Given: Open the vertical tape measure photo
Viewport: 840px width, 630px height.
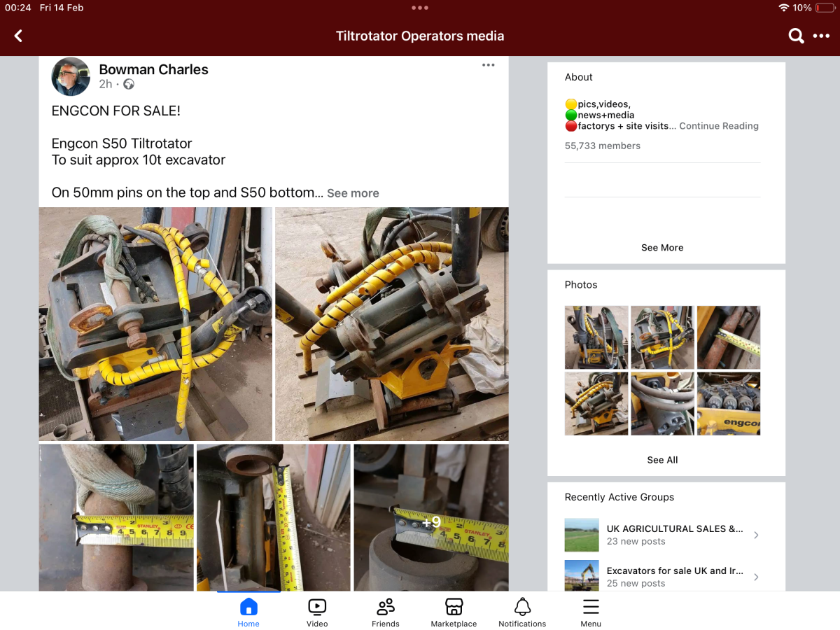Looking at the screenshot, I should [274, 518].
